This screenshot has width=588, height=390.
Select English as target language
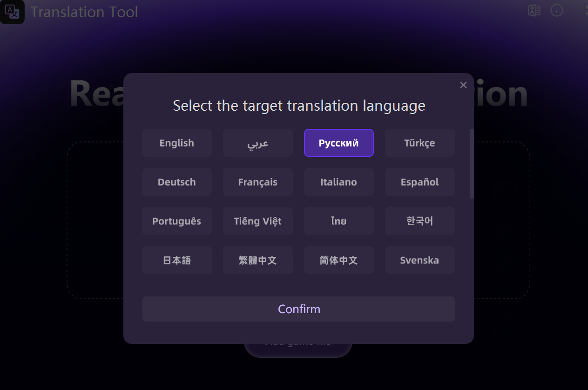tap(177, 143)
